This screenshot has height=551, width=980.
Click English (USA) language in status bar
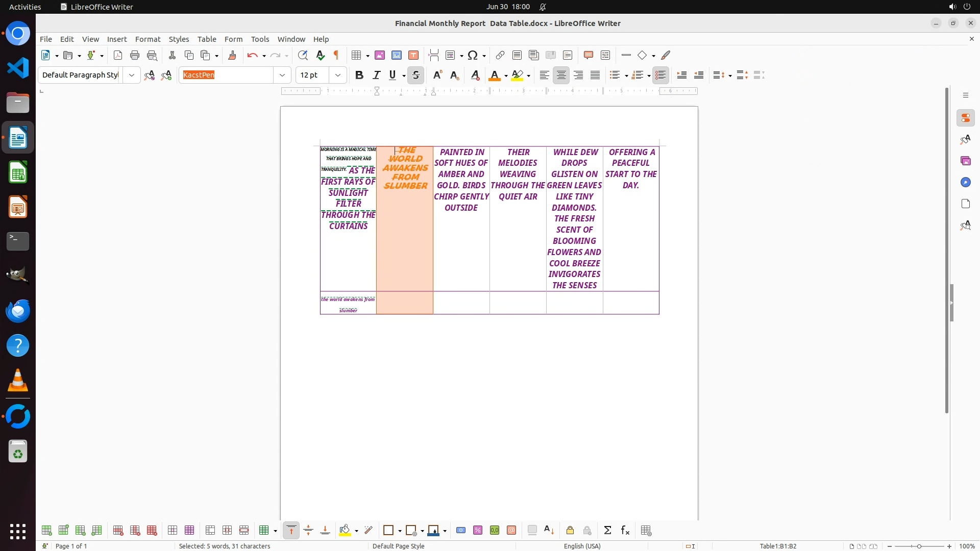582,546
